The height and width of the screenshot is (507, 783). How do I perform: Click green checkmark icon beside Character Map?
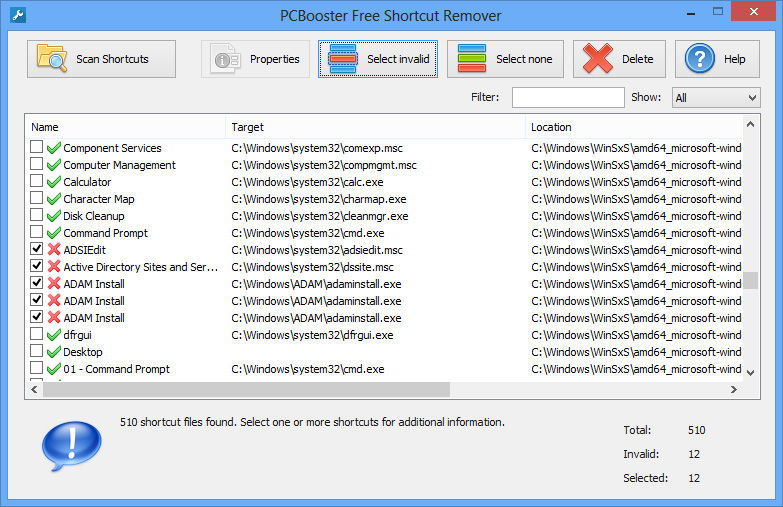click(54, 199)
